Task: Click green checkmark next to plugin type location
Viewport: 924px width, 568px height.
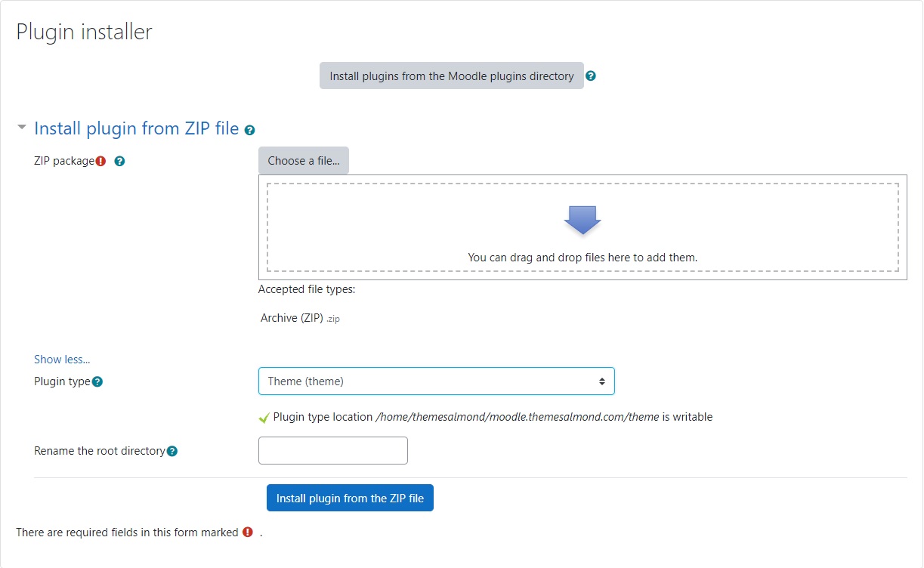Action: click(264, 418)
